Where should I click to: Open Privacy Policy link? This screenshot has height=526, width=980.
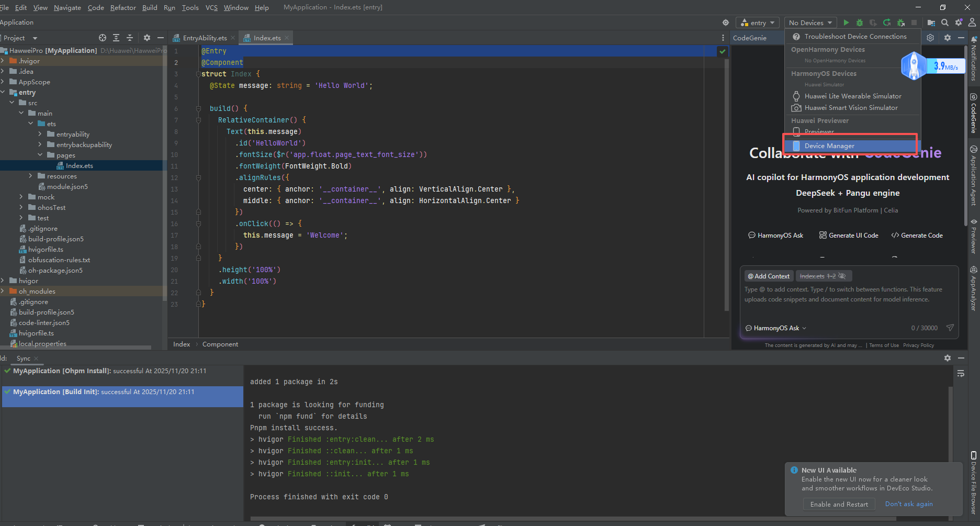coord(918,345)
